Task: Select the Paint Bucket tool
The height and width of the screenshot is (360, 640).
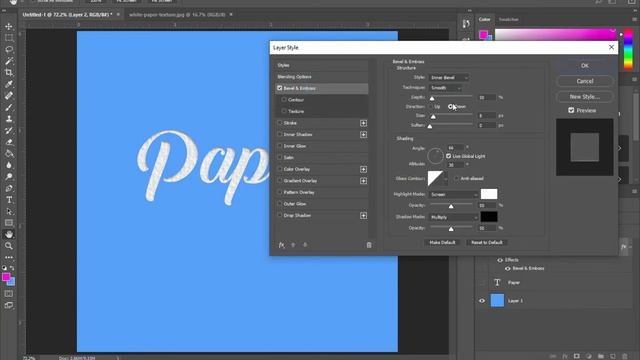Action: [x=9, y=153]
